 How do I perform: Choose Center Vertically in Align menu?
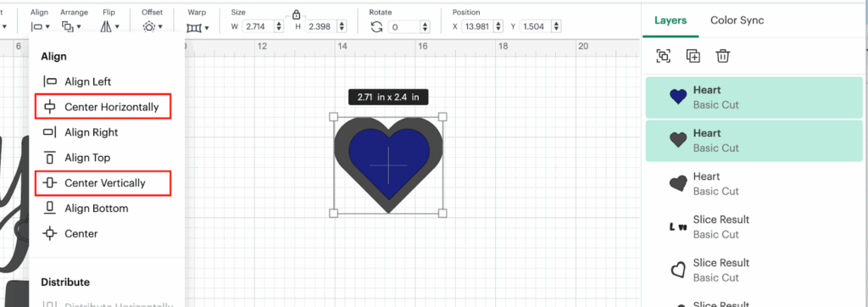click(x=103, y=183)
